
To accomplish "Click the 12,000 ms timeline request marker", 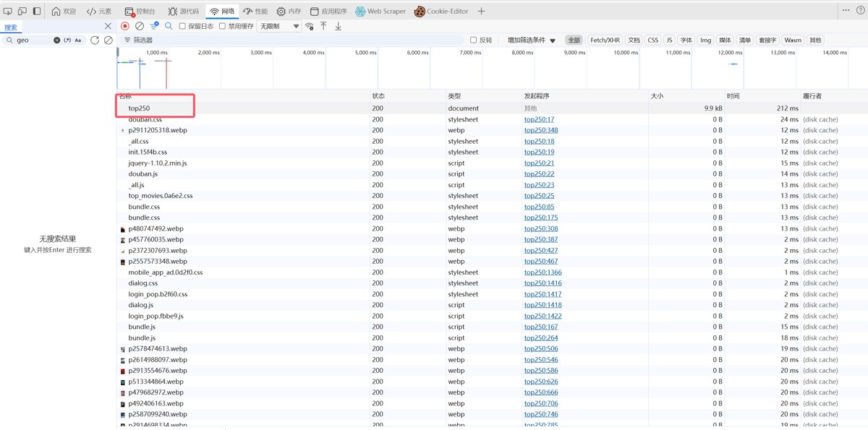I will 733,64.
